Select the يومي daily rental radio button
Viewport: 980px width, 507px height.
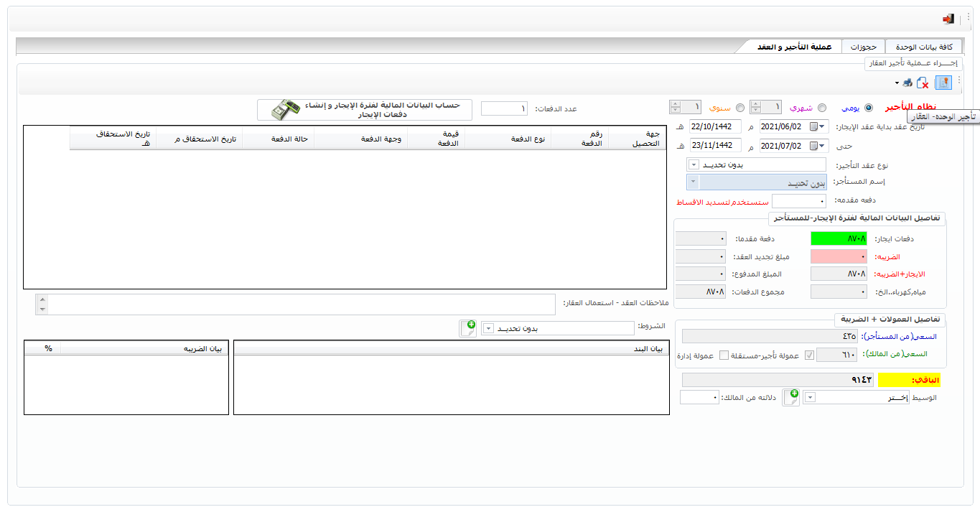(x=869, y=108)
